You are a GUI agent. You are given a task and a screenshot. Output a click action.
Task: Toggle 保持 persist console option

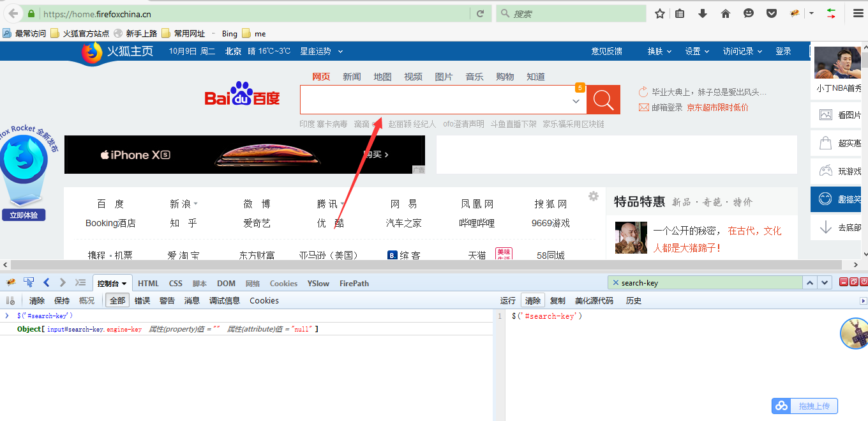tap(62, 300)
